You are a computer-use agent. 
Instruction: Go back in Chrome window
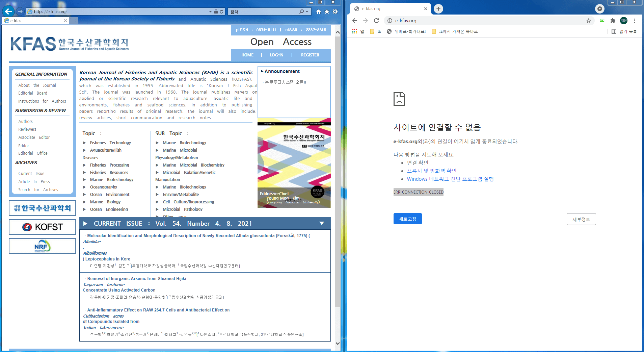[x=355, y=21]
